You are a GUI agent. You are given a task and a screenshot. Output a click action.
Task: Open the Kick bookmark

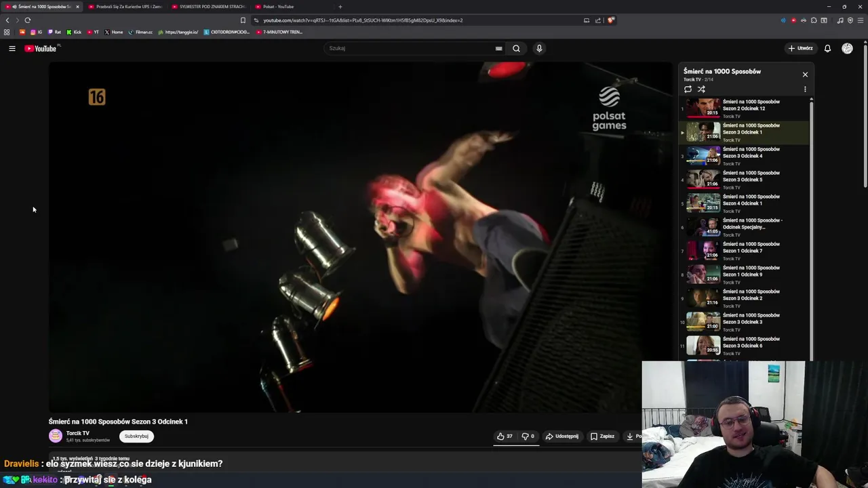click(x=74, y=32)
